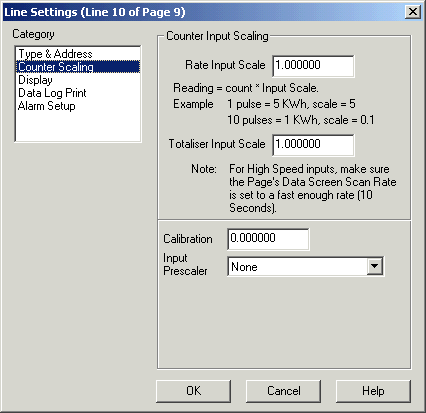Click the Calibration label text

click(x=188, y=239)
